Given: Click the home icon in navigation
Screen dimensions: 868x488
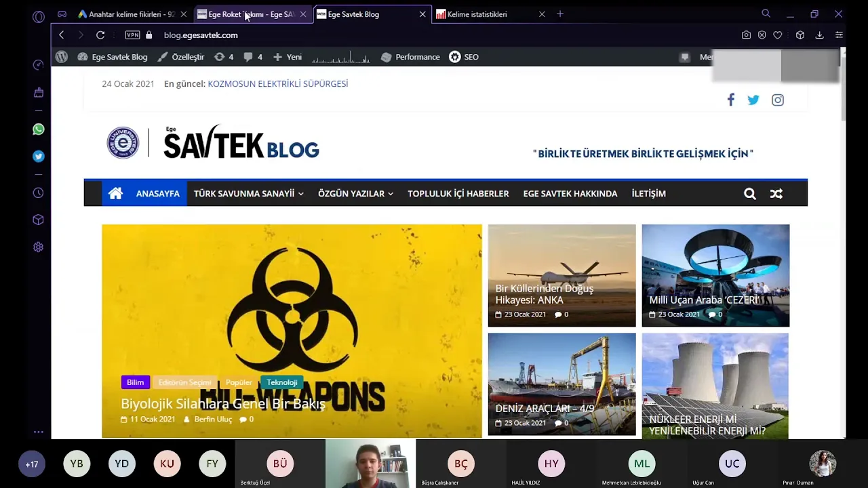Looking at the screenshot, I should 116,194.
